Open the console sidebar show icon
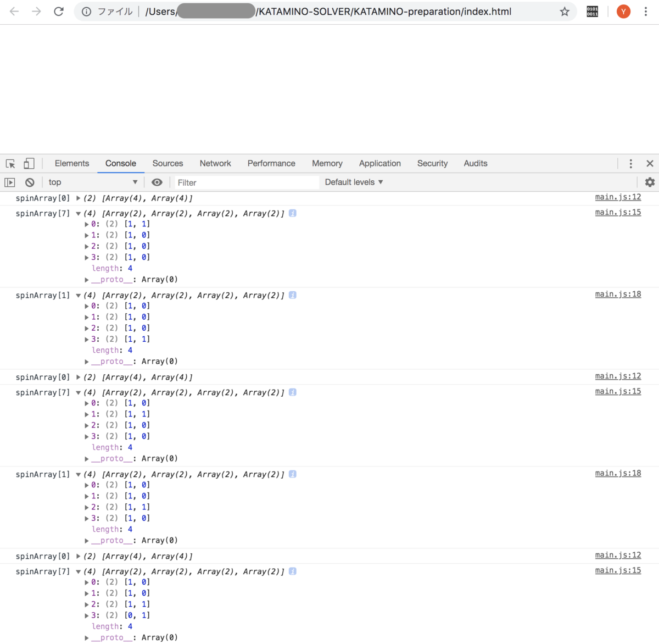 coord(9,182)
